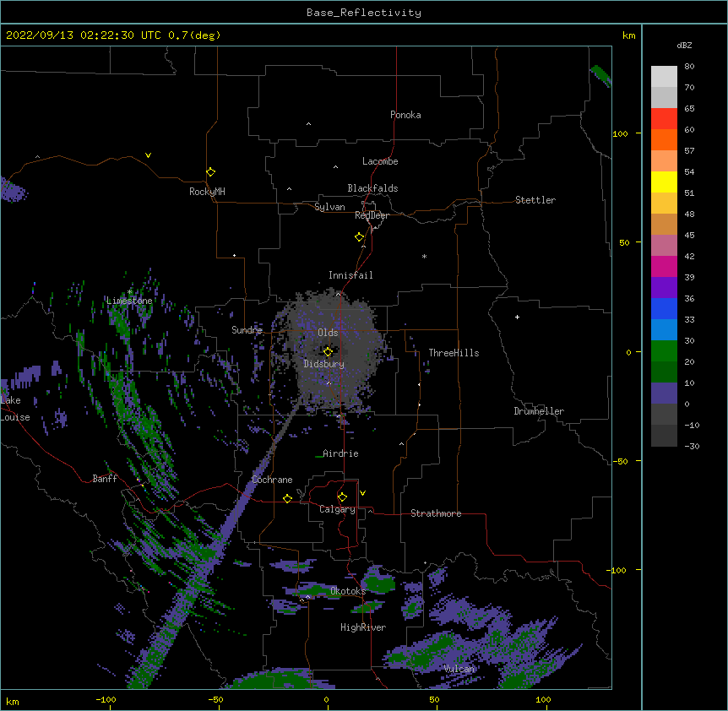
Task: Click the Vulcan label
Action: pyautogui.click(x=459, y=669)
